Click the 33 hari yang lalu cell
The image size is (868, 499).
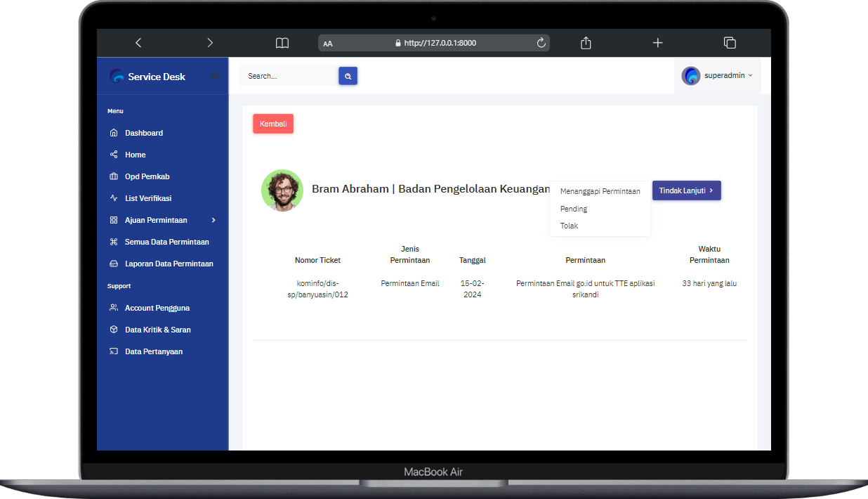709,283
